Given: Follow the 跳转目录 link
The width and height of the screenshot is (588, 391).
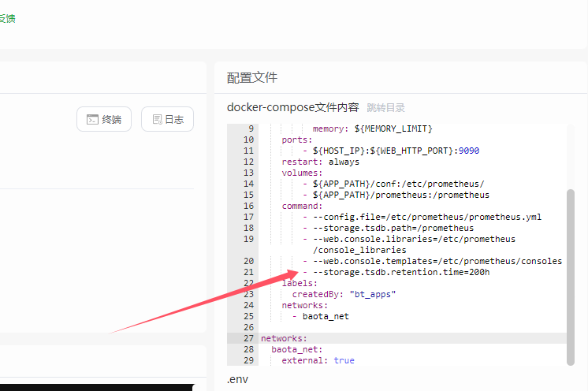Looking at the screenshot, I should pyautogui.click(x=385, y=107).
